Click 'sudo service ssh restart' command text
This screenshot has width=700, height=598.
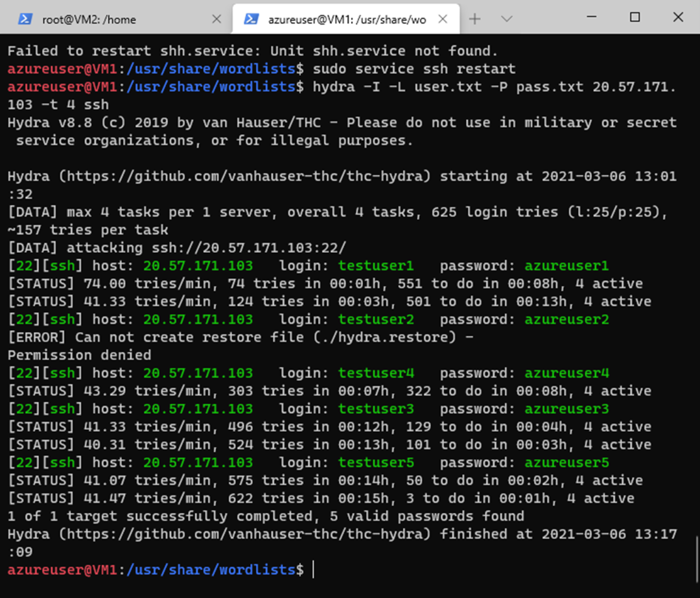coord(414,69)
